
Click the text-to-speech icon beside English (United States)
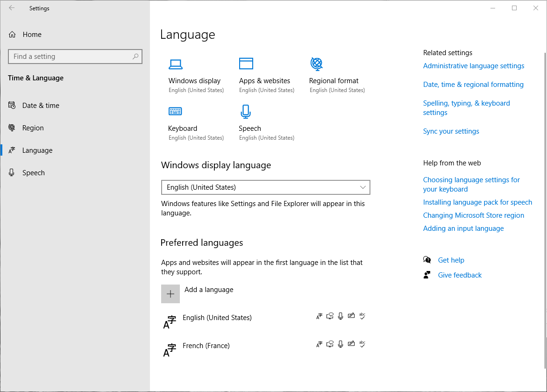(x=330, y=316)
